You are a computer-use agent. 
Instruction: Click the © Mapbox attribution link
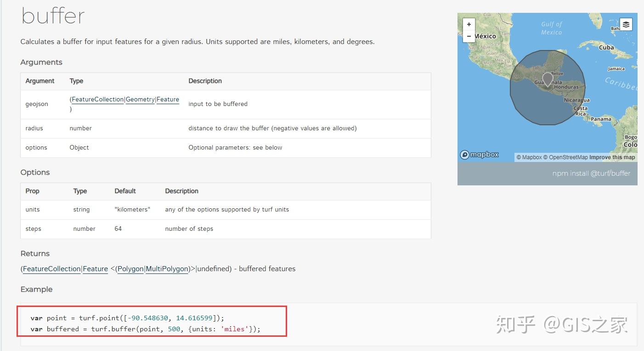point(529,157)
